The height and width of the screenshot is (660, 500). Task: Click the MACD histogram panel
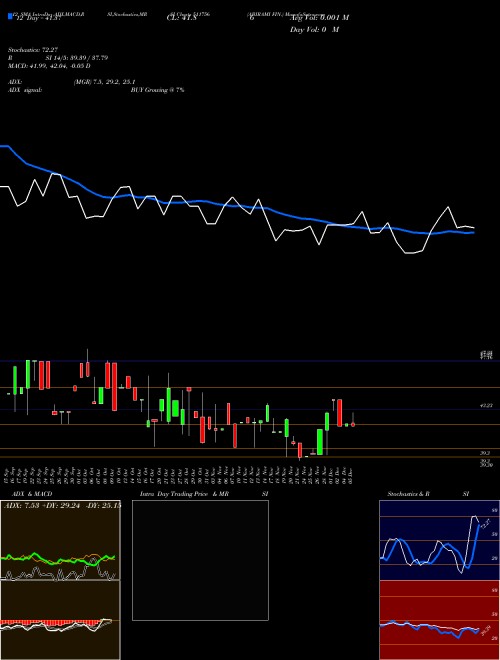point(60,620)
